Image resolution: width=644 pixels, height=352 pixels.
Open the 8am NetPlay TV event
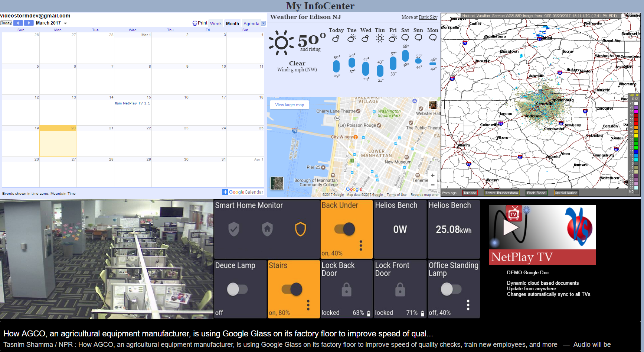point(133,103)
